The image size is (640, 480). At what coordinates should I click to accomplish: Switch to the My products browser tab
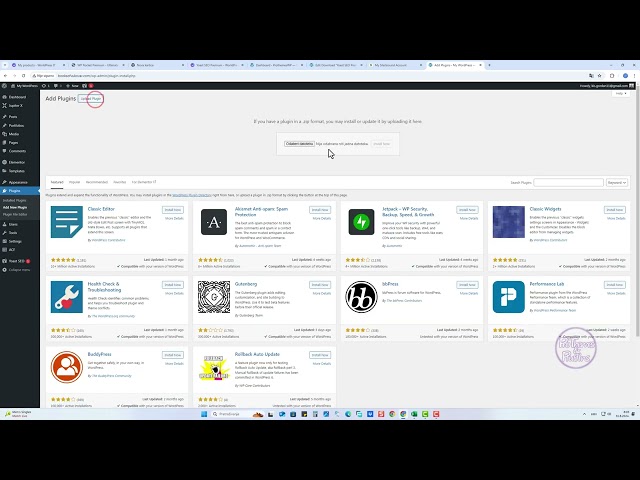36,65
